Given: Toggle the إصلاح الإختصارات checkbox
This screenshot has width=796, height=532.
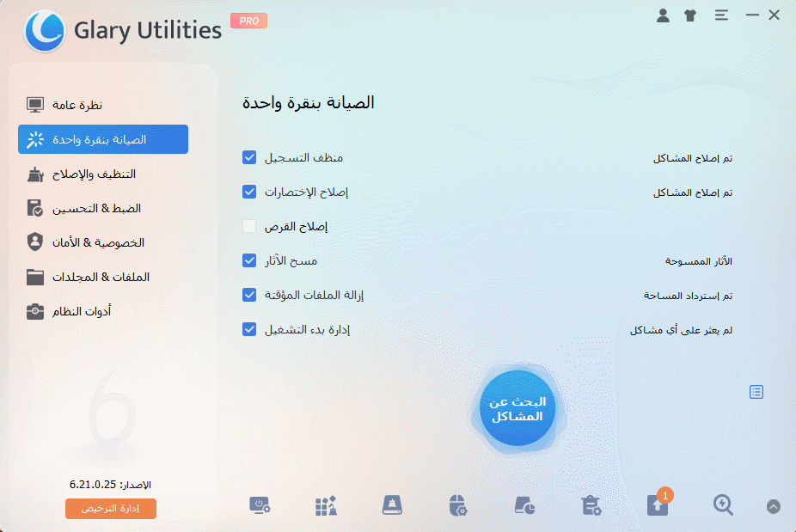Looking at the screenshot, I should 249,192.
